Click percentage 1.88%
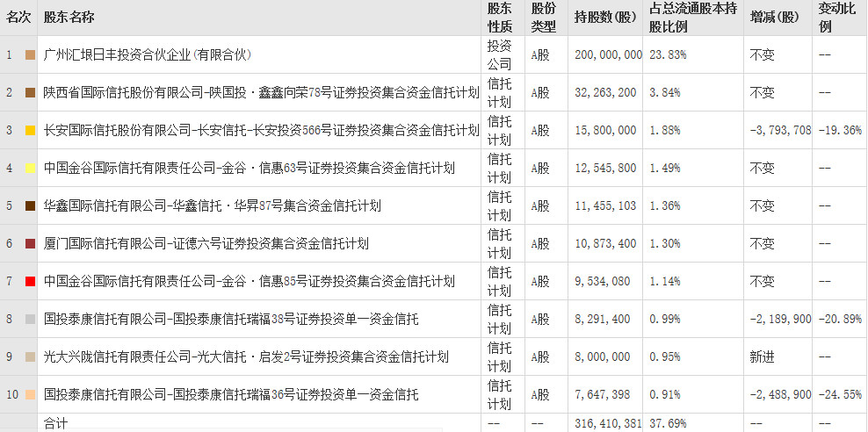 pos(665,131)
